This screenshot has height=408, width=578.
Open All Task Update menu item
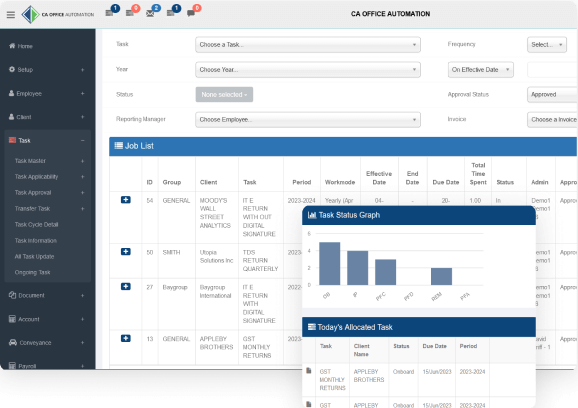[34, 257]
